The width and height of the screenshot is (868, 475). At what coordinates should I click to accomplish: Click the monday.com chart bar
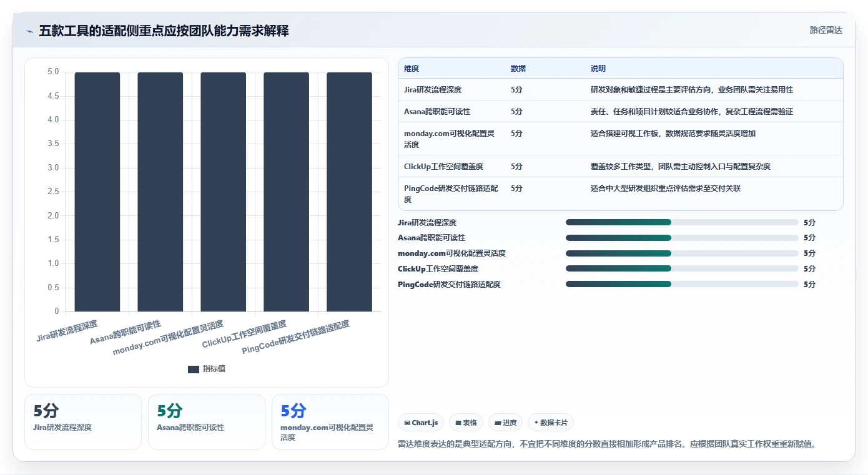pyautogui.click(x=224, y=192)
